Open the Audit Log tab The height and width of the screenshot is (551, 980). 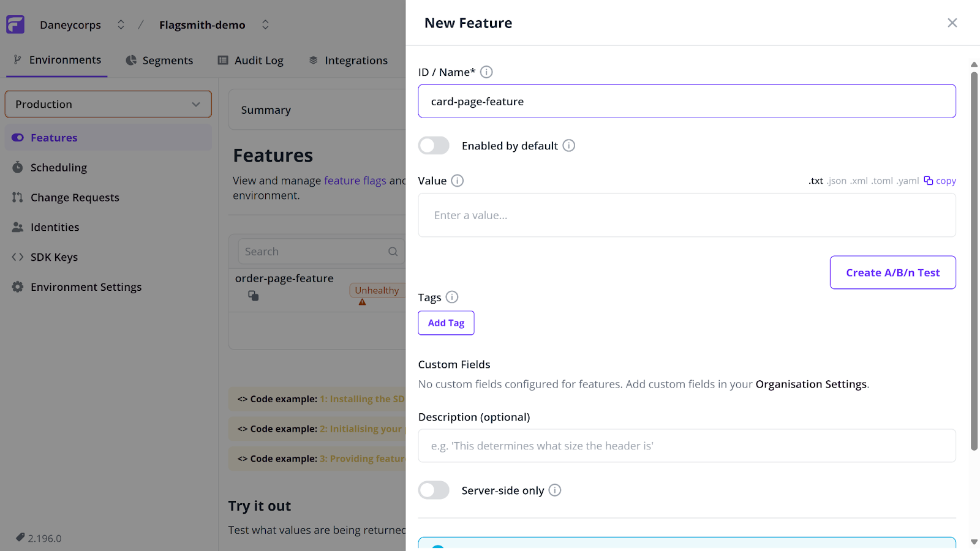pos(251,61)
